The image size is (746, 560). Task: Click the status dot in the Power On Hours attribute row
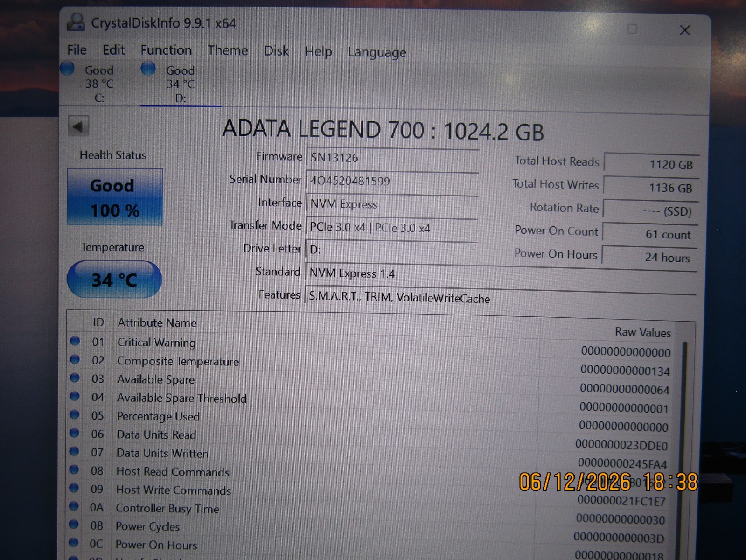pyautogui.click(x=73, y=542)
